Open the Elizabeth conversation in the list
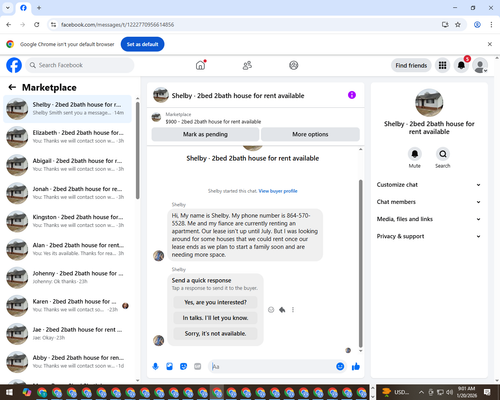This screenshot has height=400, width=500. (67, 137)
